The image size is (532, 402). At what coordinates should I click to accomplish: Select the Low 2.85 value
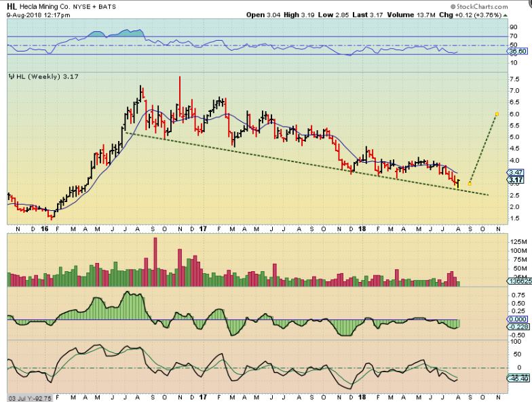pos(334,15)
